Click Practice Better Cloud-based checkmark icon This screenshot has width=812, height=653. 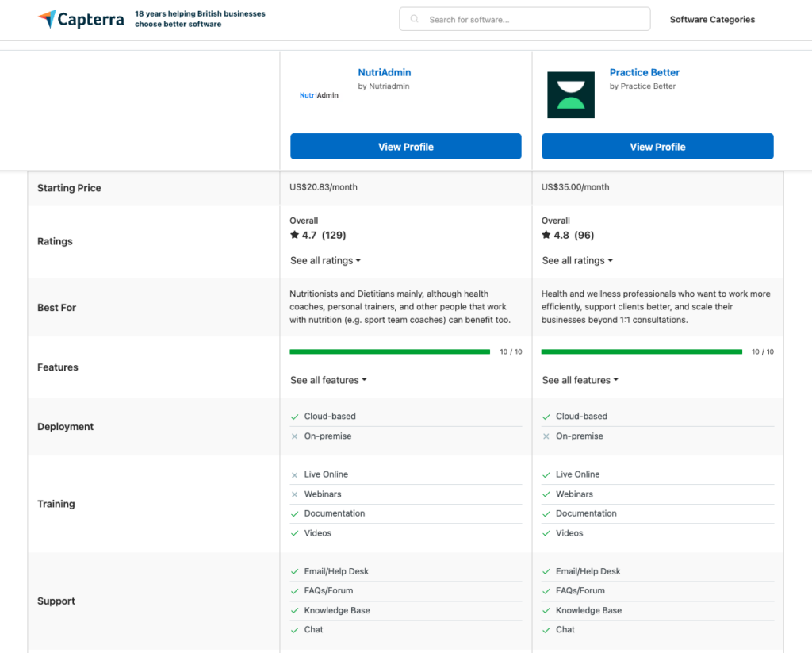click(546, 417)
